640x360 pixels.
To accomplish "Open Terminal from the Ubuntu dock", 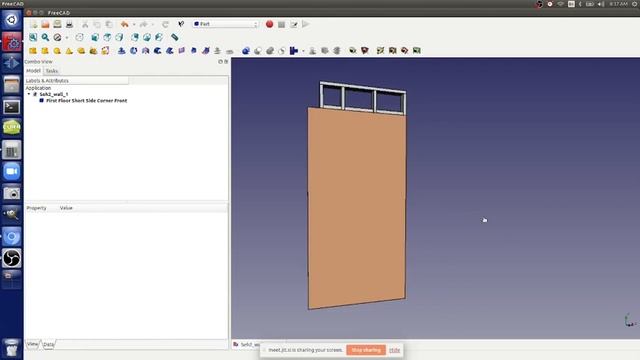I will (11, 107).
